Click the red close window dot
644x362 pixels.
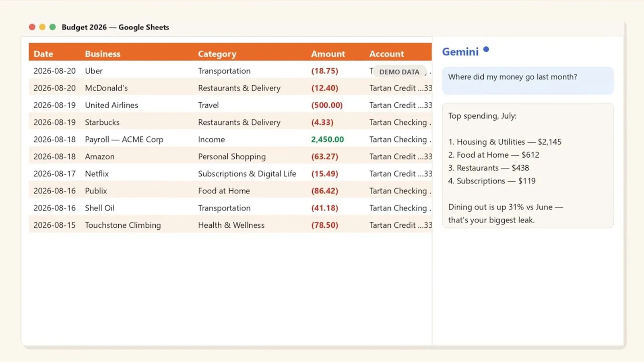32,27
